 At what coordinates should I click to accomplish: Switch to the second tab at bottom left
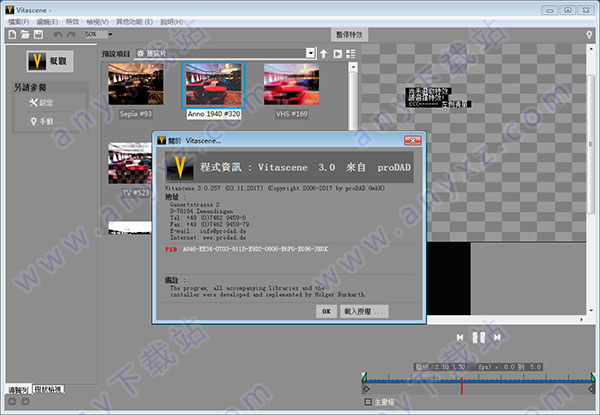48,389
